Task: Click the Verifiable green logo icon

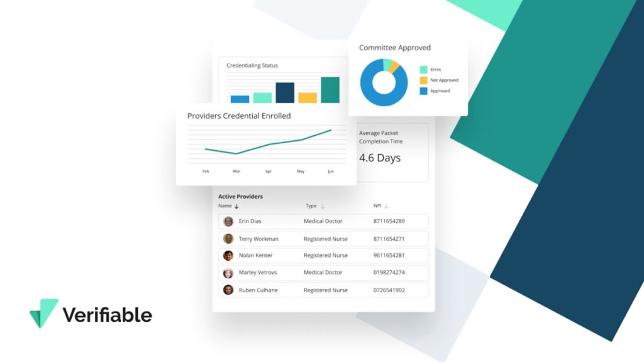Action: tap(43, 313)
